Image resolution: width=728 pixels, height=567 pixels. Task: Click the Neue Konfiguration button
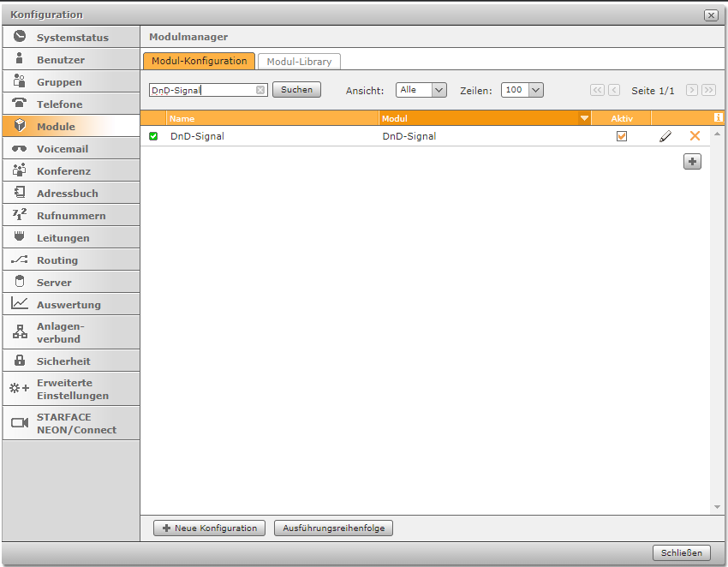(x=209, y=528)
